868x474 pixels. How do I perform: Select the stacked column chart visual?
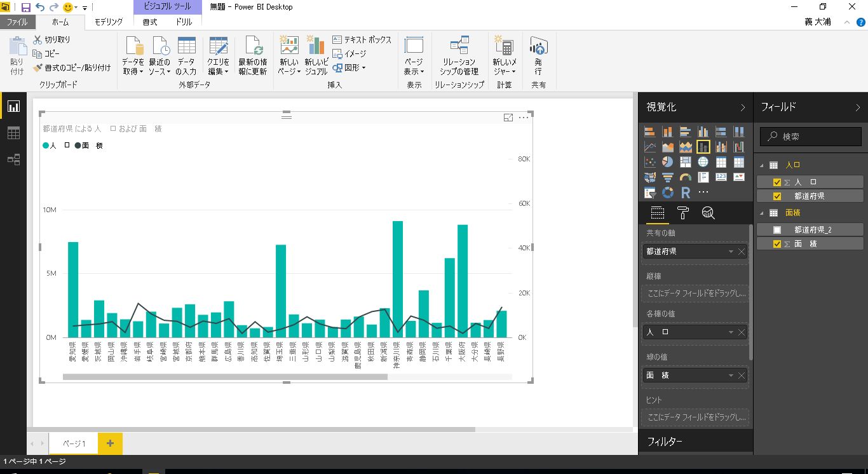click(667, 132)
